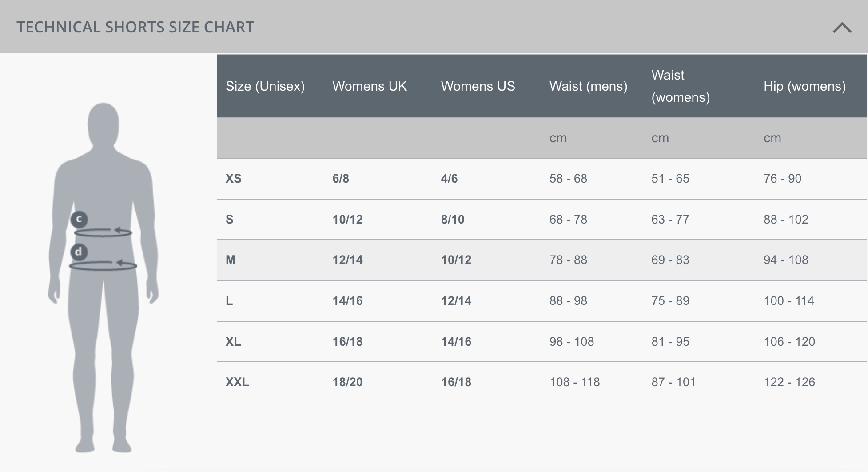Click Womens US size 12/14 cell
868x472 pixels.
(x=456, y=301)
